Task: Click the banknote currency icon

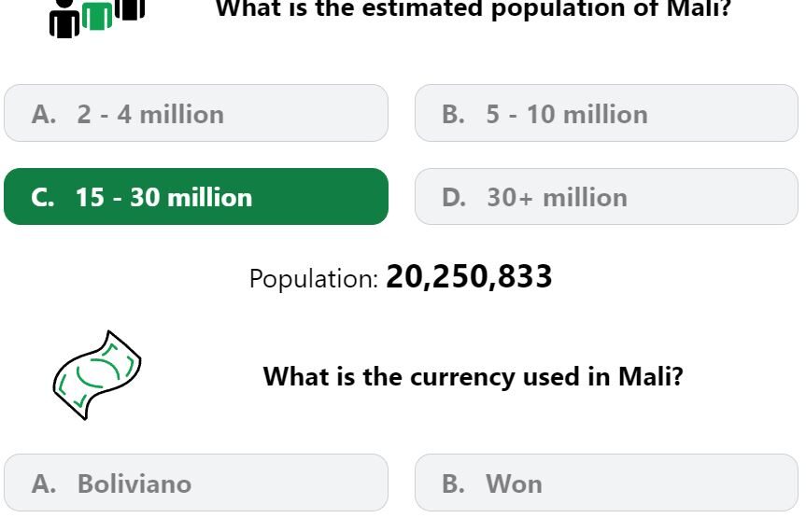Action: (97, 375)
